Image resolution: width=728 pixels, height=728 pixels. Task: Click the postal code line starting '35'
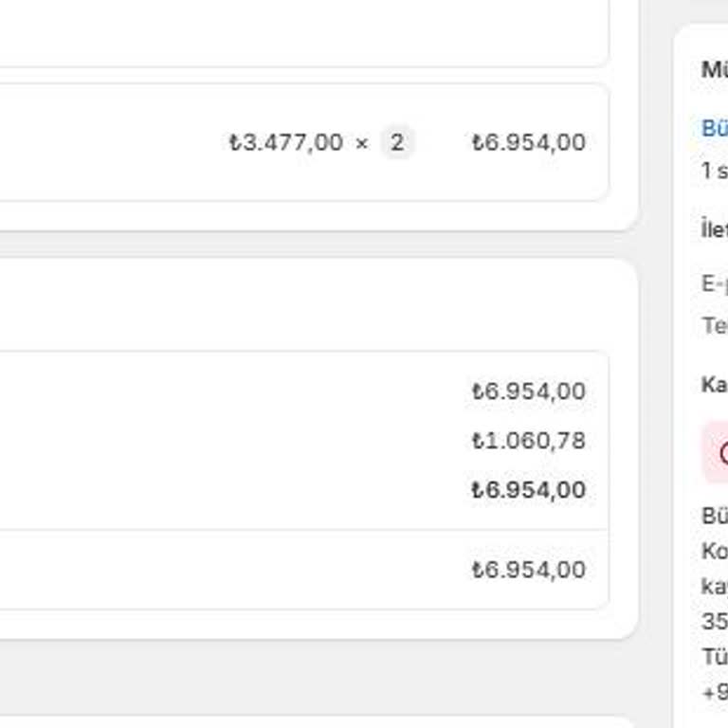pos(714,621)
